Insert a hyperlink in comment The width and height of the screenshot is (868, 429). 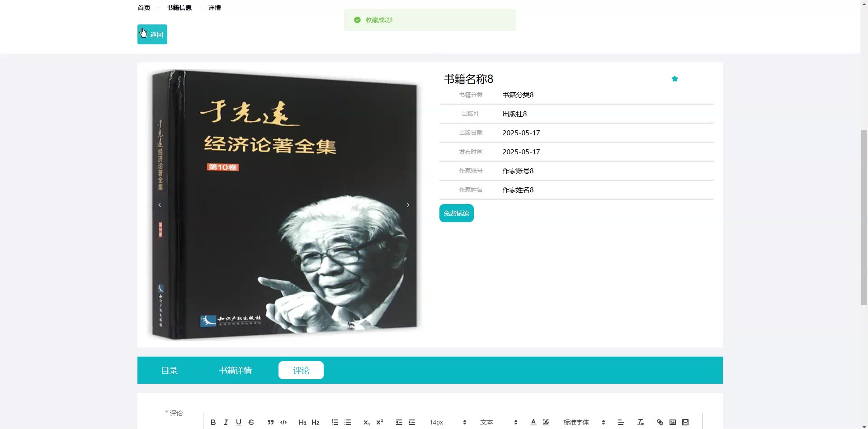[660, 422]
